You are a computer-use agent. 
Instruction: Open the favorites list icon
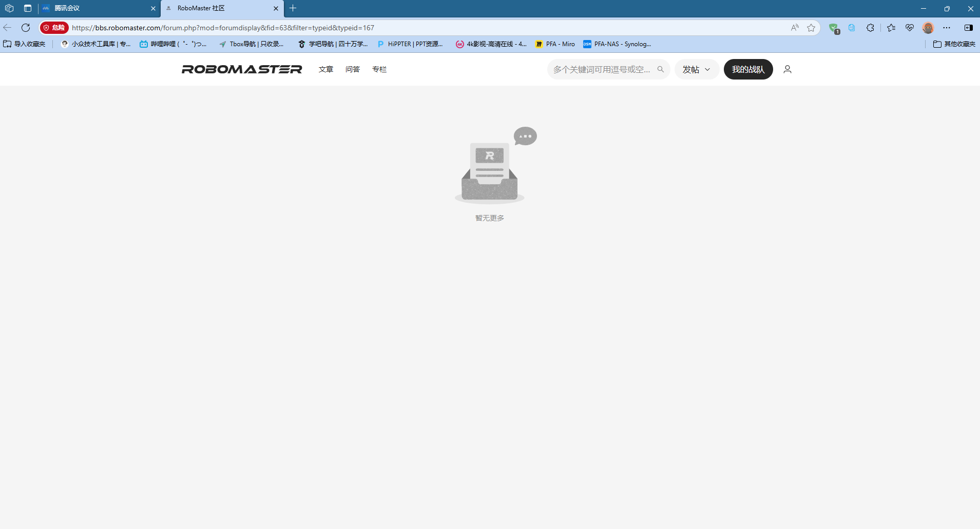891,28
